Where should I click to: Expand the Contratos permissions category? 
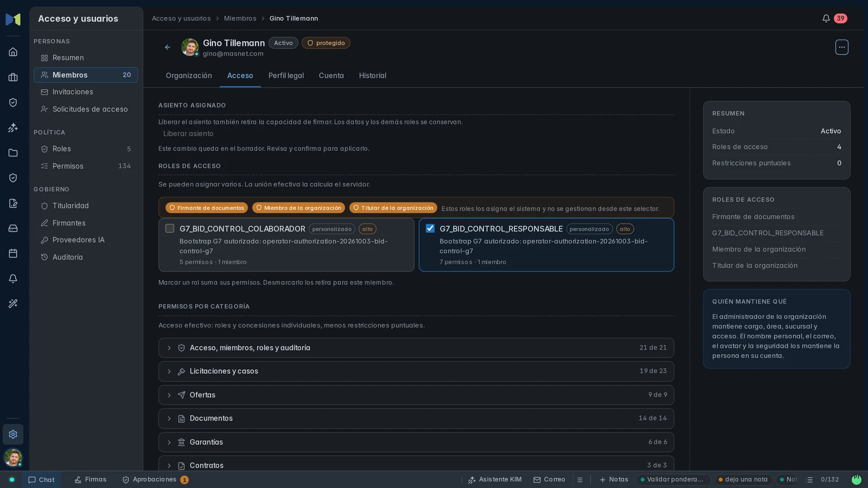416,465
